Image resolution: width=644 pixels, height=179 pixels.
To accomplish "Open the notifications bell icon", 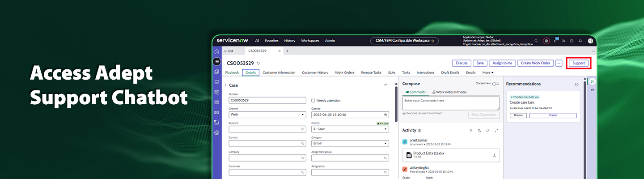I will coord(580,41).
